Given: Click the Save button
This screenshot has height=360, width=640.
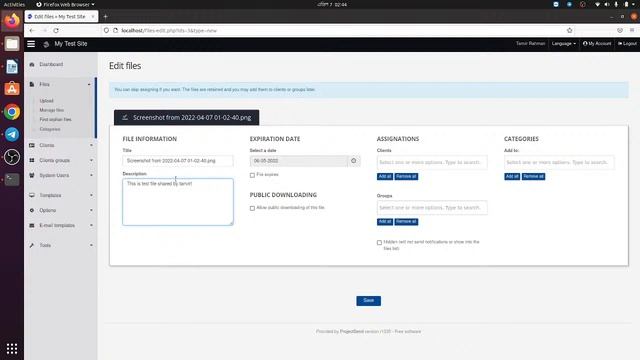Looking at the screenshot, I should pos(369,301).
